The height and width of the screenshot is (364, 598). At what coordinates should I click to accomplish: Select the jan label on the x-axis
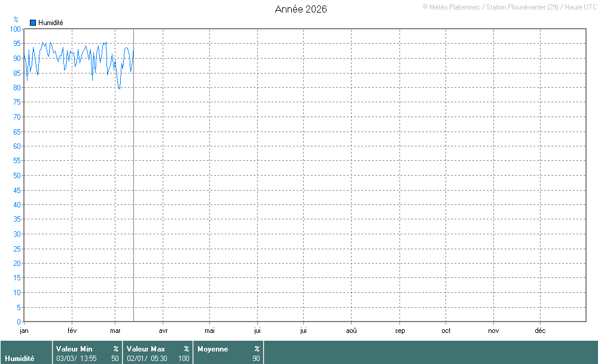24,330
